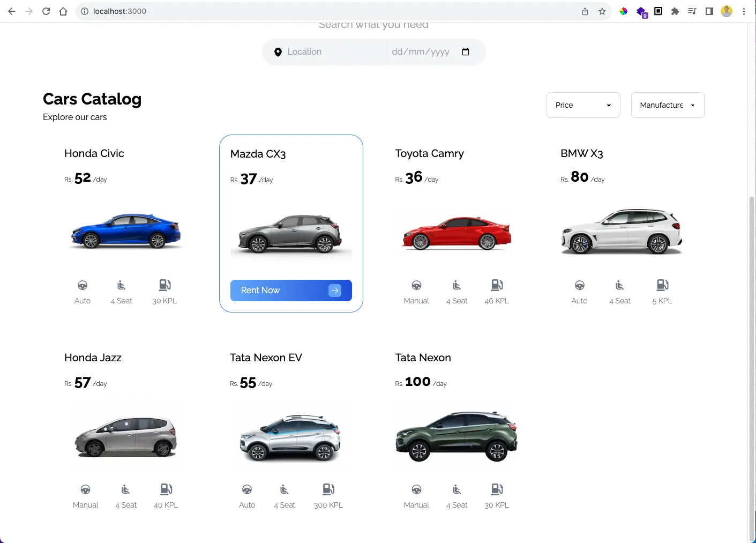Click the Toyota Camry title
The height and width of the screenshot is (543, 756).
[429, 153]
